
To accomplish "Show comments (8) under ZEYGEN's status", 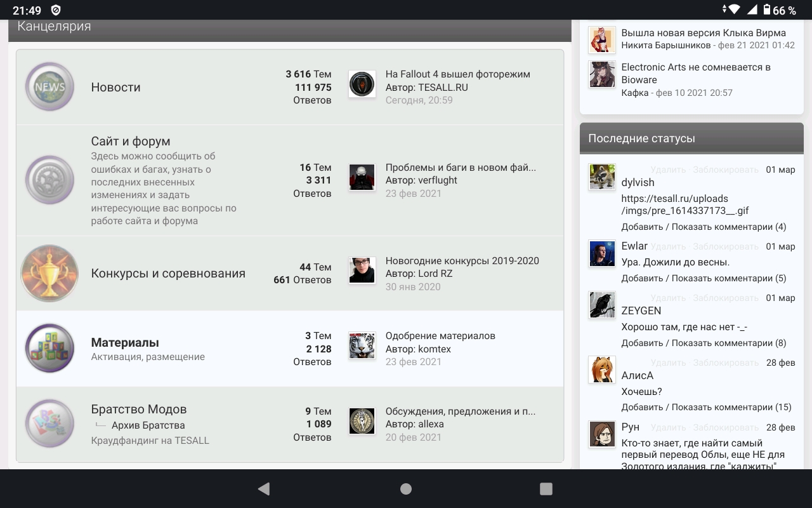I will click(x=729, y=343).
